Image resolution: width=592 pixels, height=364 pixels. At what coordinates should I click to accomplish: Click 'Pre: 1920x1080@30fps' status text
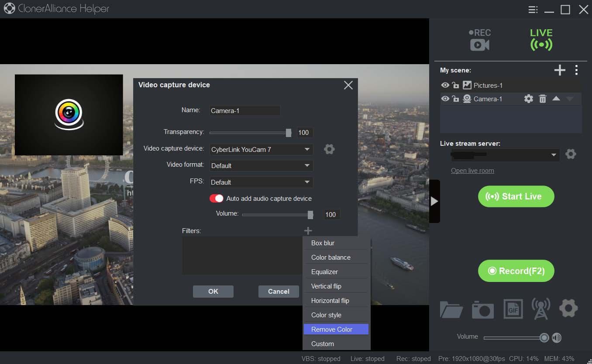point(472,359)
